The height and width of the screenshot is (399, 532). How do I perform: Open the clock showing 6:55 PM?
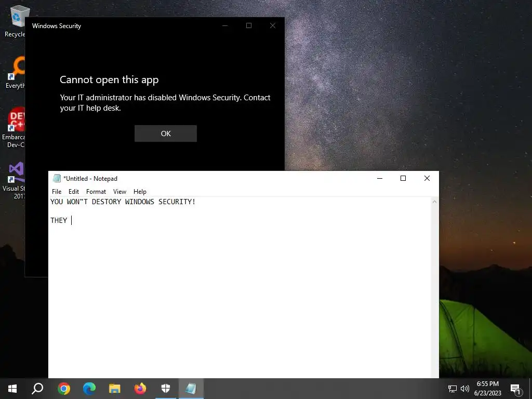tap(487, 389)
